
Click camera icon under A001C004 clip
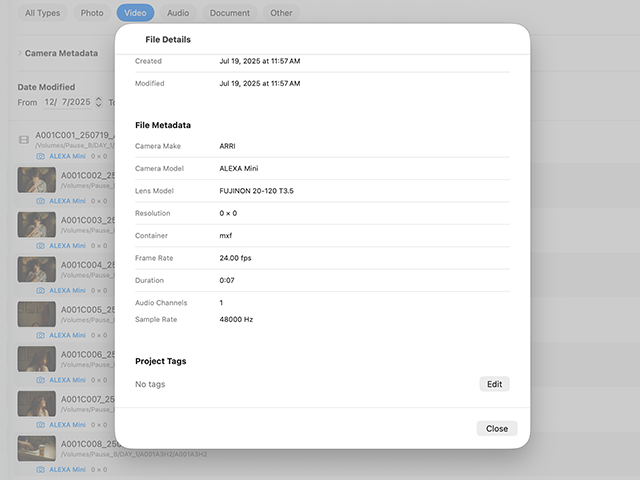(40, 291)
